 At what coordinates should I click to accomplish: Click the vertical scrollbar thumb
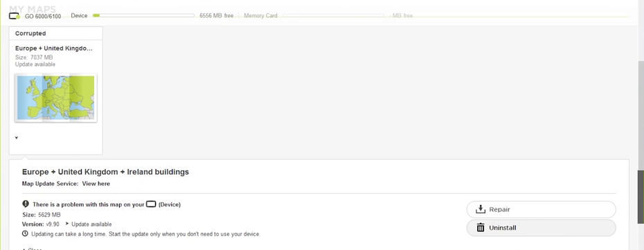click(x=641, y=197)
